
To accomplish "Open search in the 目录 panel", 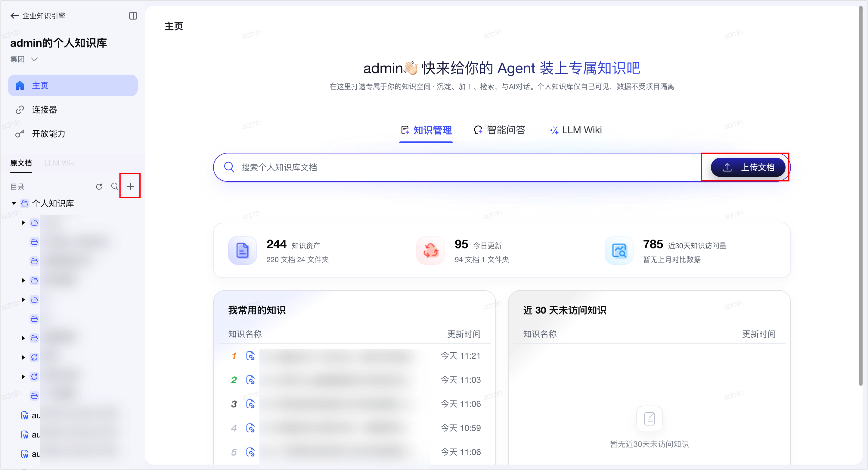I will coord(115,186).
